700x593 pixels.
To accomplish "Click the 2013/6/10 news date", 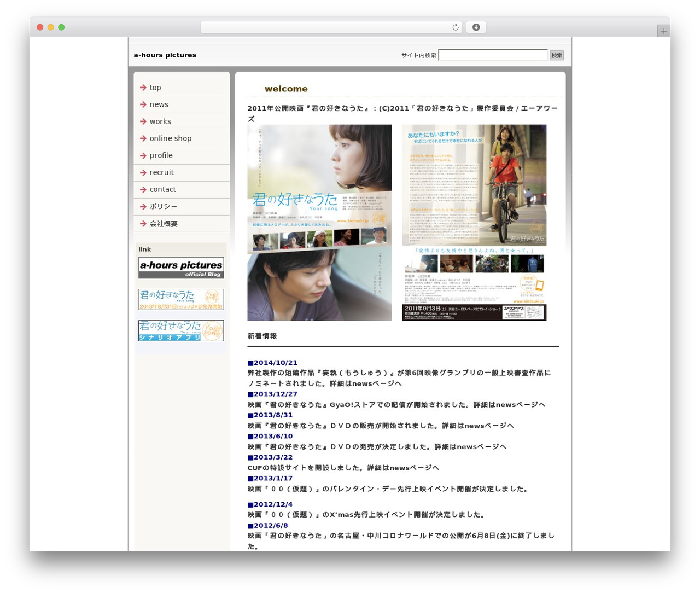I will (x=270, y=436).
